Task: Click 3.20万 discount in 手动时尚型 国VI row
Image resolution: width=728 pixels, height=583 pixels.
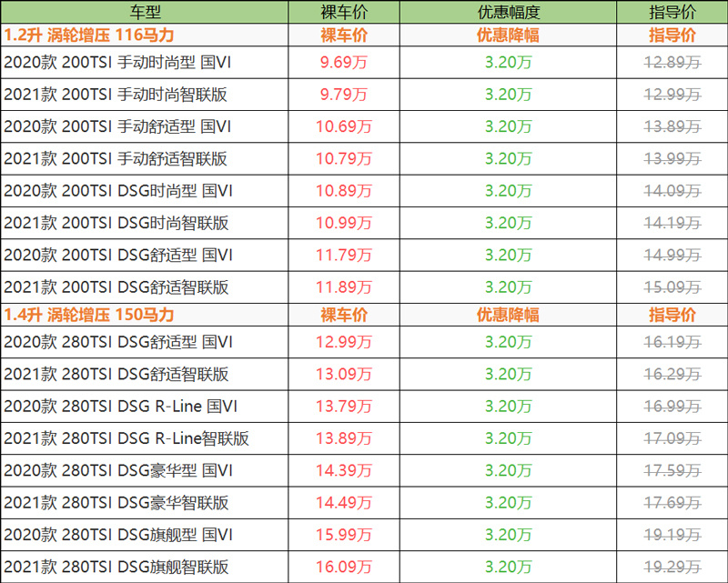Action: pos(508,62)
